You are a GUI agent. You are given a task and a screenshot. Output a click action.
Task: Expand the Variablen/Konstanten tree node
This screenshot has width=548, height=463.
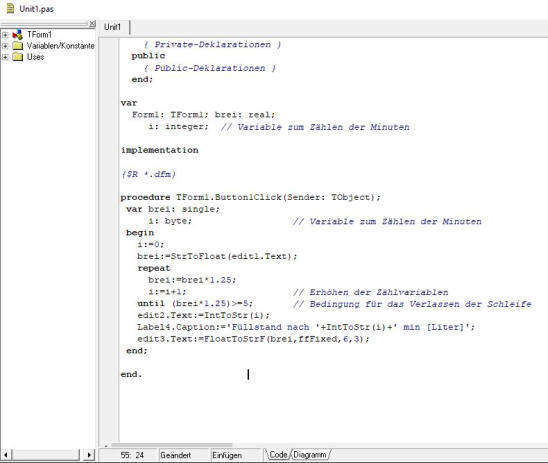click(5, 46)
